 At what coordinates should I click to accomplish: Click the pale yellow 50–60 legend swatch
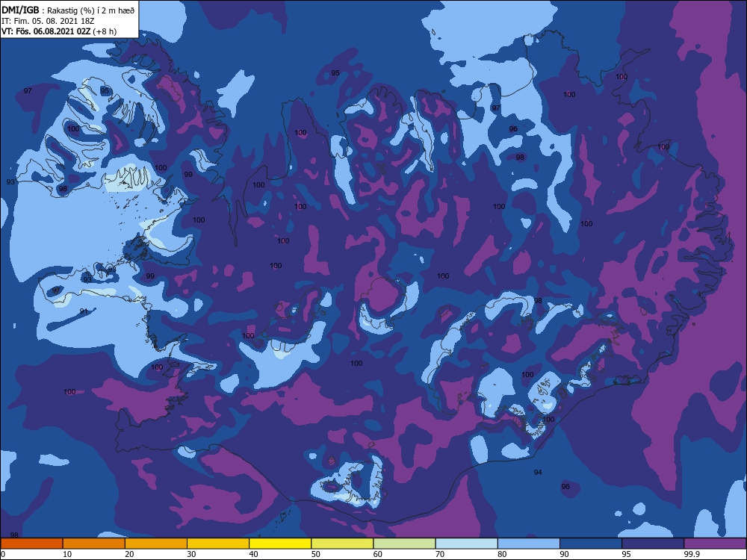(x=342, y=544)
